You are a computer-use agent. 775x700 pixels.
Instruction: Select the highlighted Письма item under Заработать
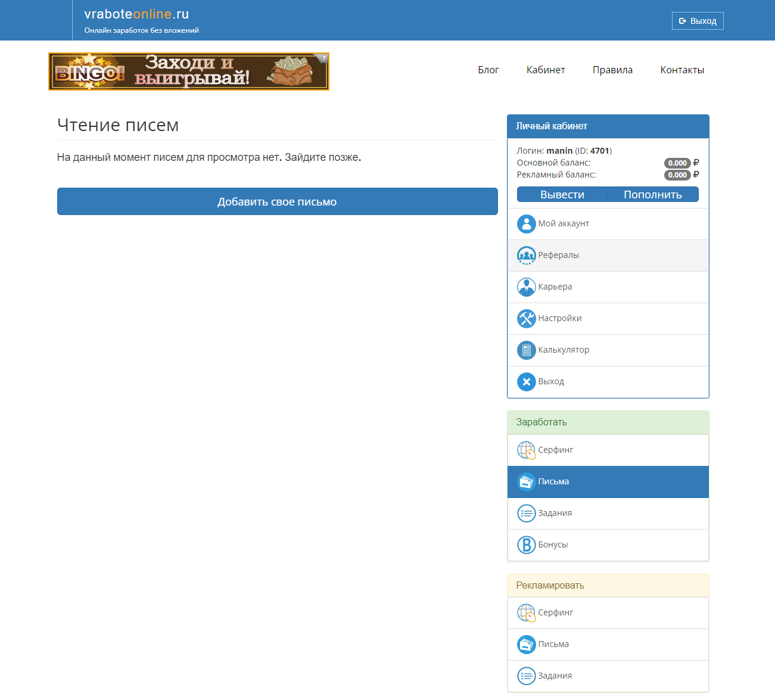pos(608,482)
